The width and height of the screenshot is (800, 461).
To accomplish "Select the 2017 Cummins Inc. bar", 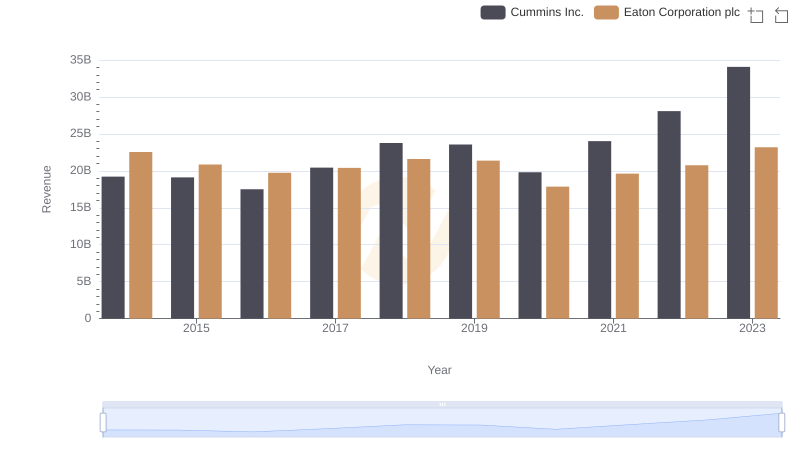I will pyautogui.click(x=321, y=243).
